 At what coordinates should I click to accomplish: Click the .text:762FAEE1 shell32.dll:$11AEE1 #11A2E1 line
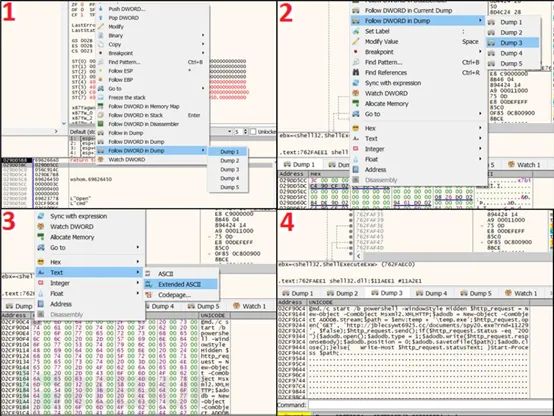(x=350, y=281)
